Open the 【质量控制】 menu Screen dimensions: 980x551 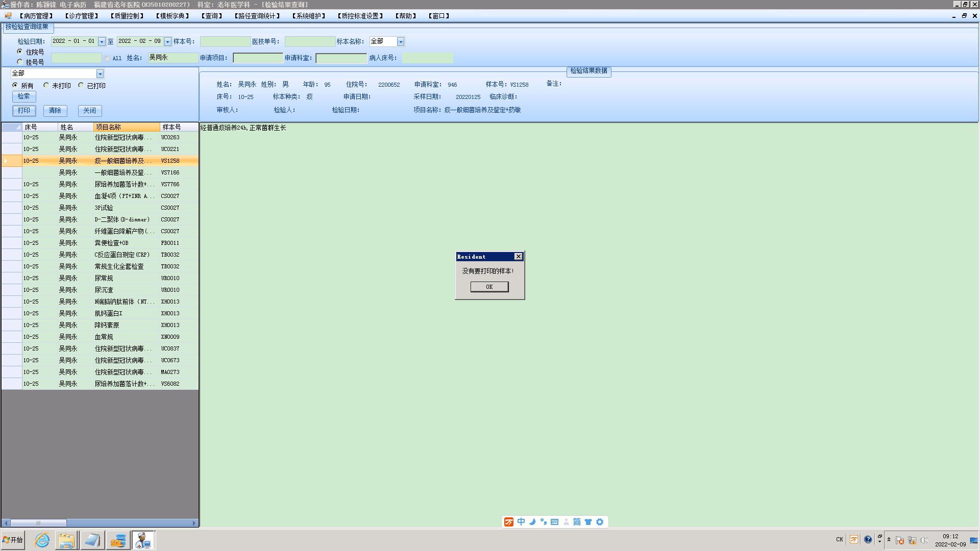point(127,16)
